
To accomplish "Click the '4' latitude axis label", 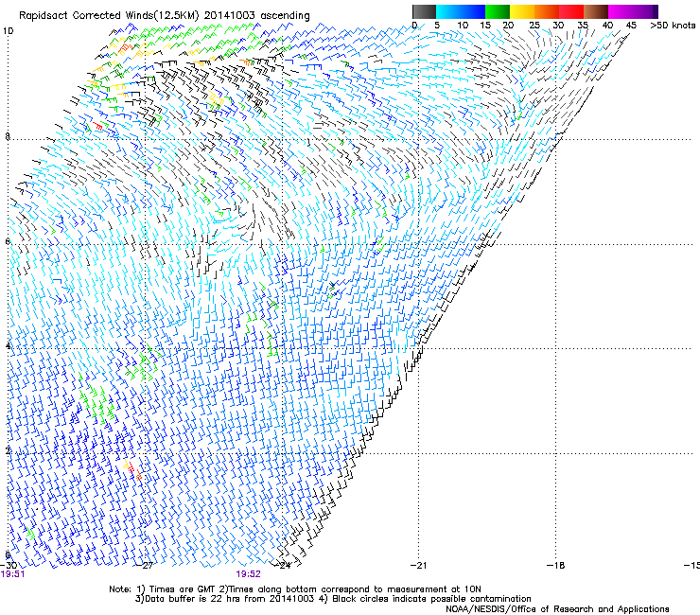I will click(x=8, y=345).
